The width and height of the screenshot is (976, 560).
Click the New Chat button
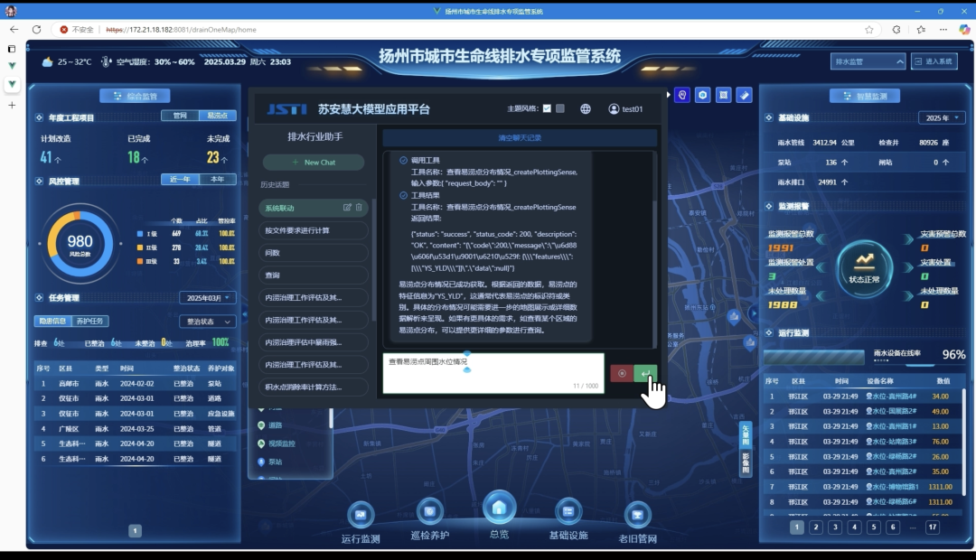tap(314, 163)
